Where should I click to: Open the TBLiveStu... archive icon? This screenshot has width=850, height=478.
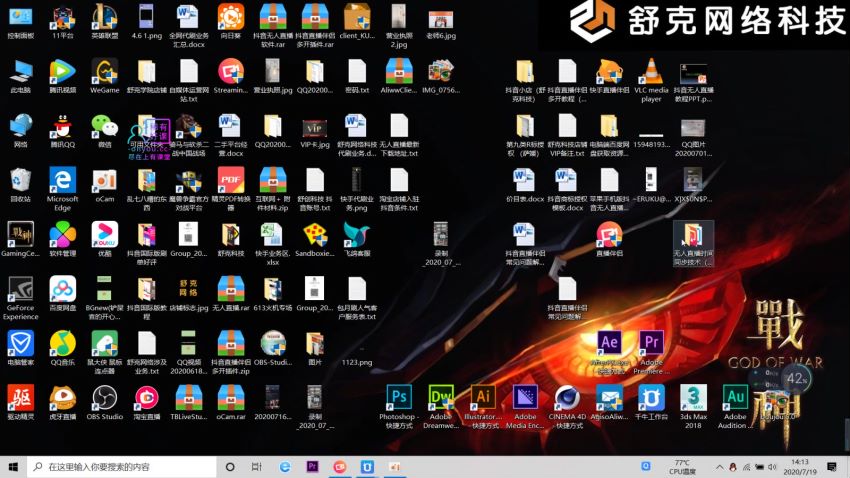(189, 397)
